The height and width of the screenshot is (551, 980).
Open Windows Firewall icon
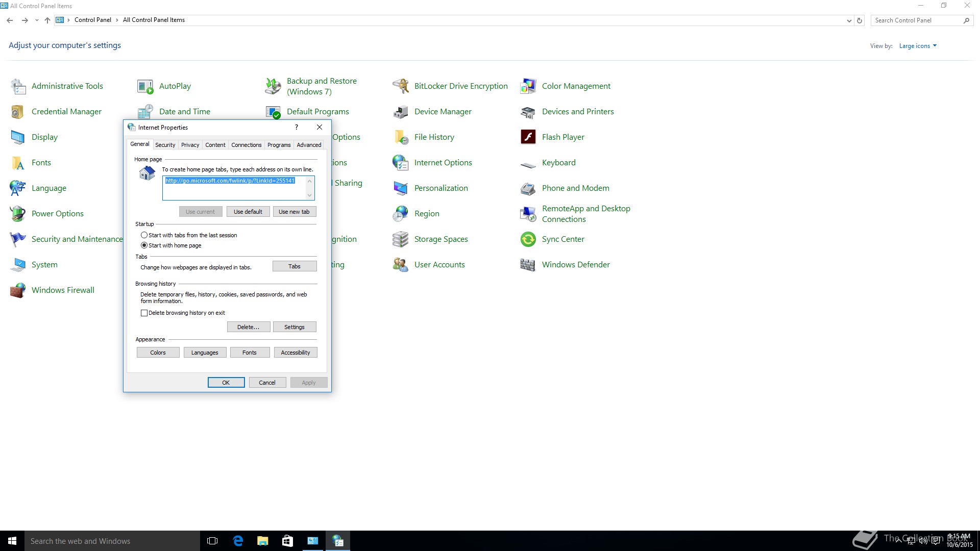tap(18, 290)
